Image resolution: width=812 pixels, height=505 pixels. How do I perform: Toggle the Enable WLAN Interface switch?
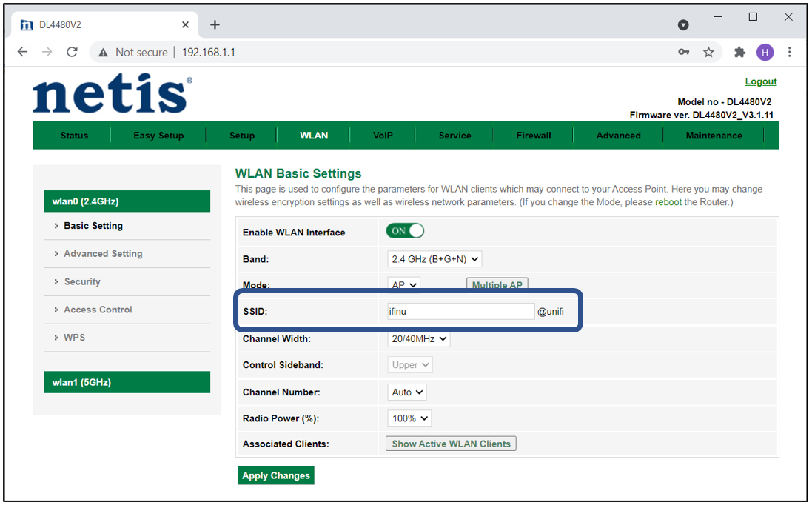(405, 231)
